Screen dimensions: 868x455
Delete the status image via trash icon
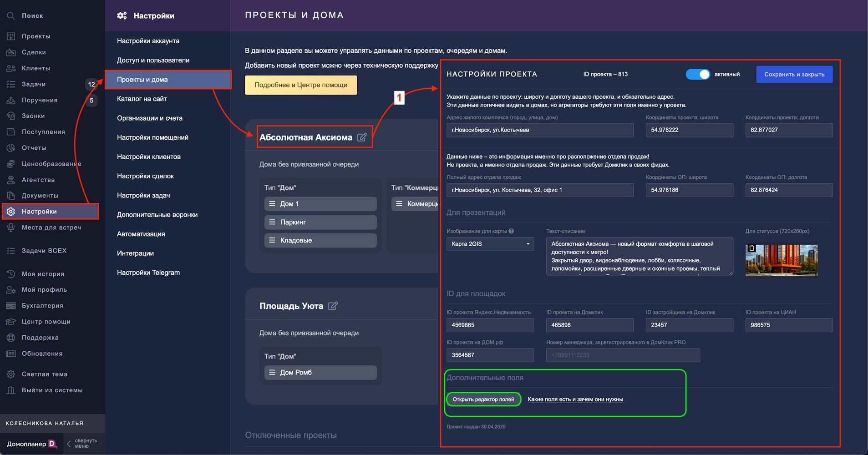[x=752, y=248]
